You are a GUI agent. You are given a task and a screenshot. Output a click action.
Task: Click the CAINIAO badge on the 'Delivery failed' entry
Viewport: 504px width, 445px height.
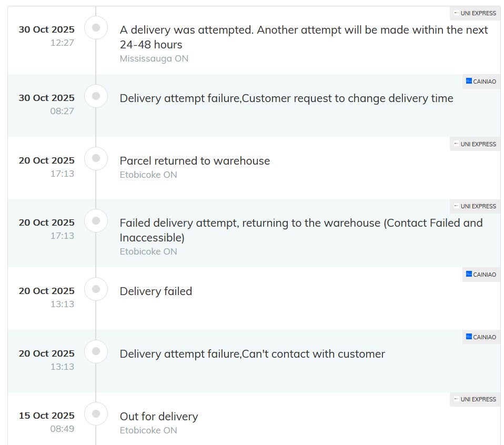pyautogui.click(x=481, y=275)
